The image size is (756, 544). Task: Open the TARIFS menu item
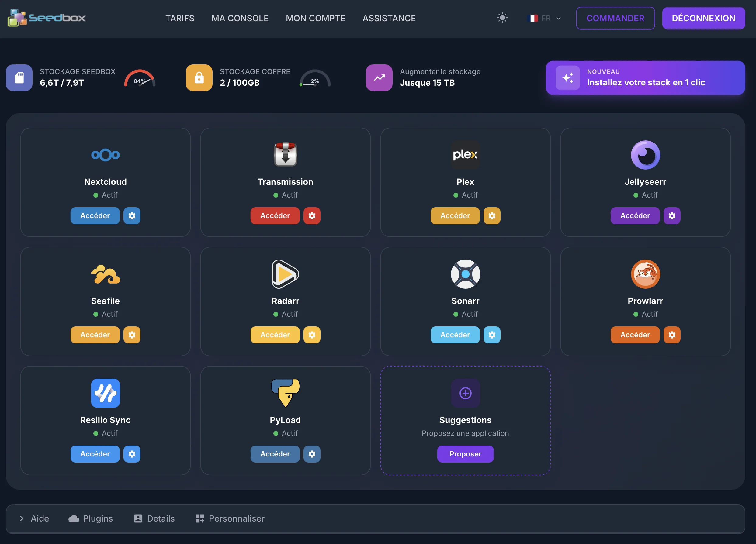pyautogui.click(x=180, y=18)
